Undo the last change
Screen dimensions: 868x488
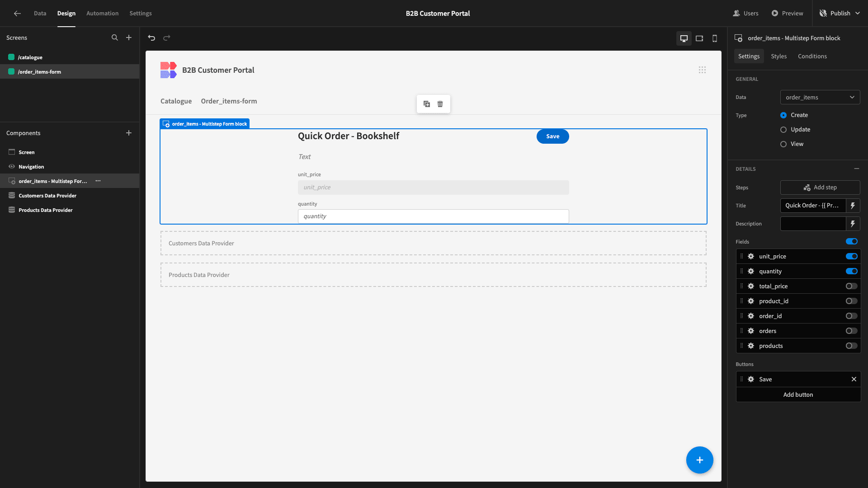[x=151, y=38]
